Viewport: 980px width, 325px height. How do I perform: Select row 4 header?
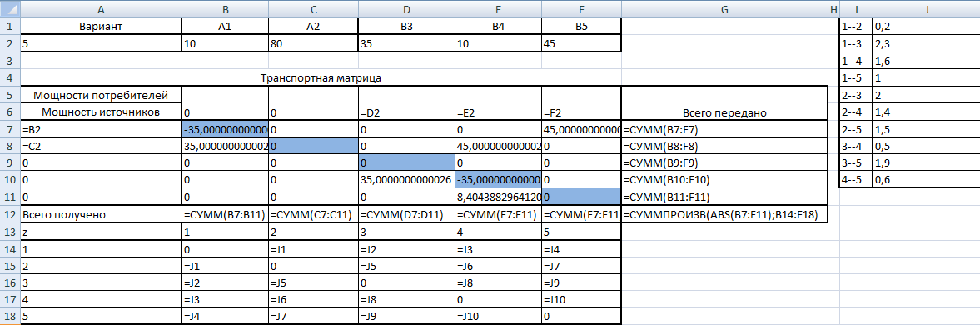click(x=10, y=78)
